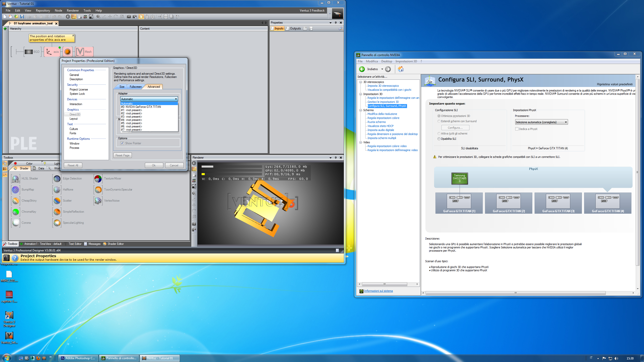Click the Mesh node in Hierarchy
The height and width of the screenshot is (362, 644).
tap(84, 52)
